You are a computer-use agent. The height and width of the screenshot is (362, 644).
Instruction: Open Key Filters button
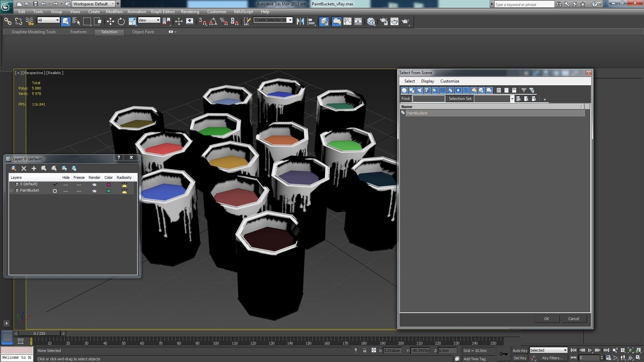(x=552, y=358)
